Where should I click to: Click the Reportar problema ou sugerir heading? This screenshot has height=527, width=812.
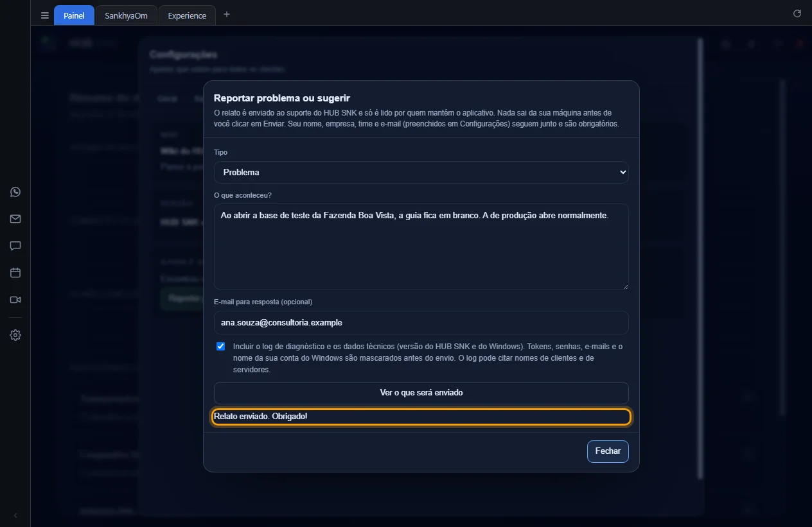pos(282,98)
